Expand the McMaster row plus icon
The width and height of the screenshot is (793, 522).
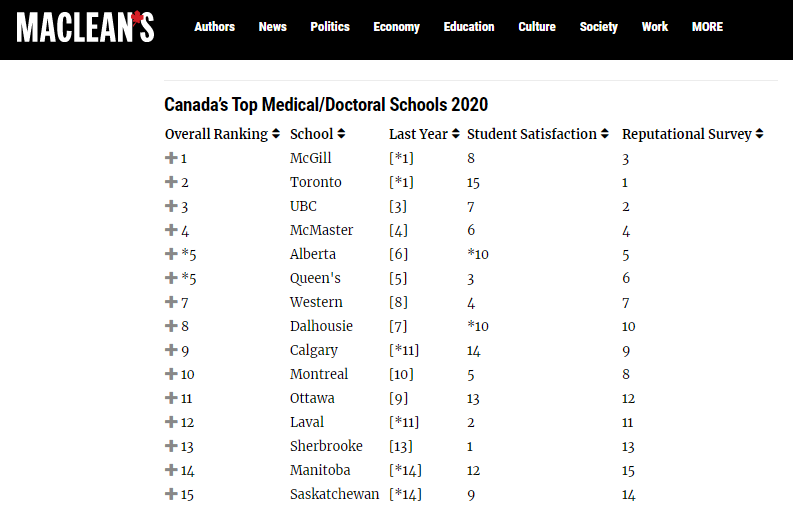pos(171,230)
